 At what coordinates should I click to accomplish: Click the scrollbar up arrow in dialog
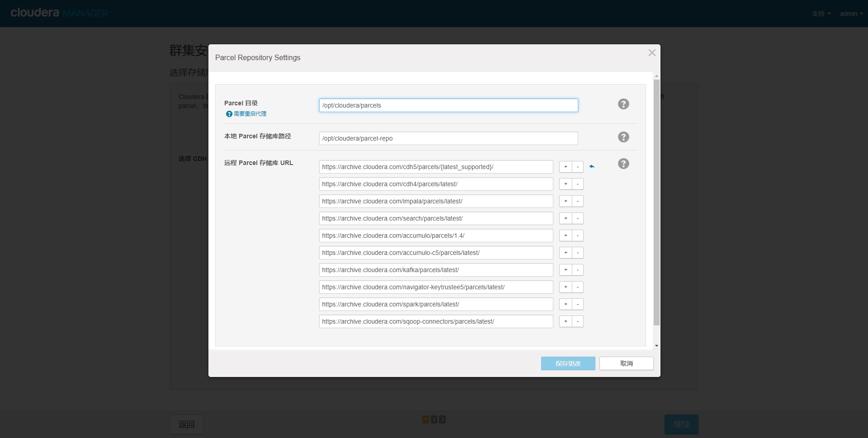pos(656,75)
